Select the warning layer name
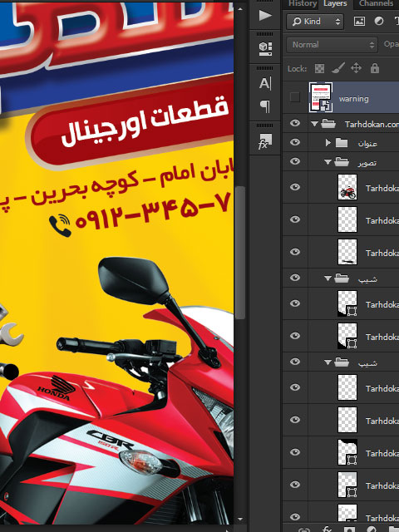The width and height of the screenshot is (399, 532). tap(353, 99)
